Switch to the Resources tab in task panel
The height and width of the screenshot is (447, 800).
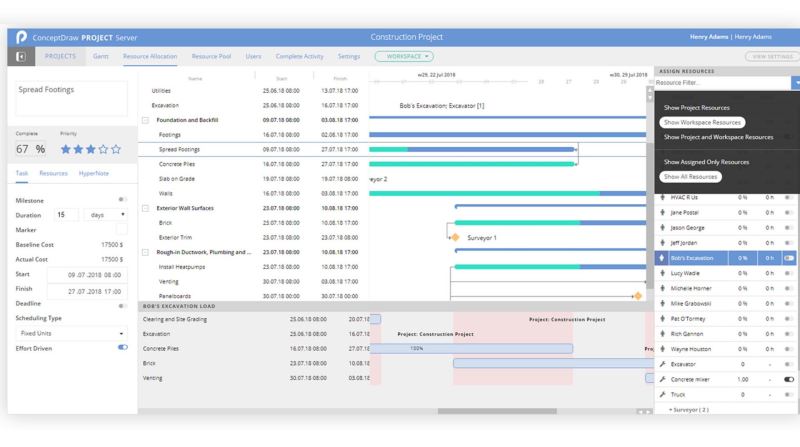tap(53, 173)
